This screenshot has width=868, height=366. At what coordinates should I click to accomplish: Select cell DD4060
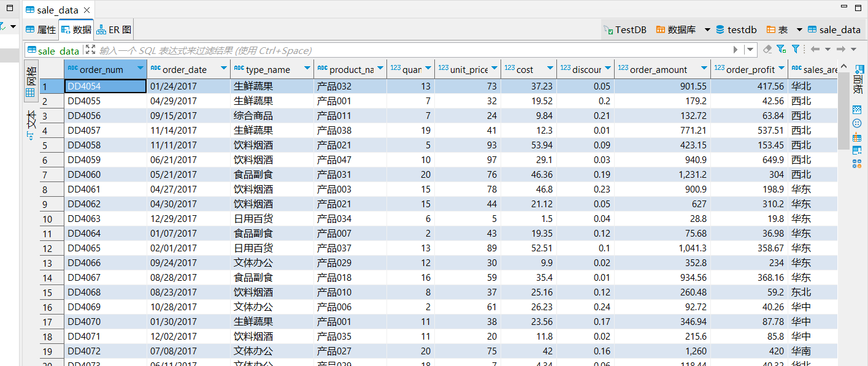pyautogui.click(x=106, y=175)
